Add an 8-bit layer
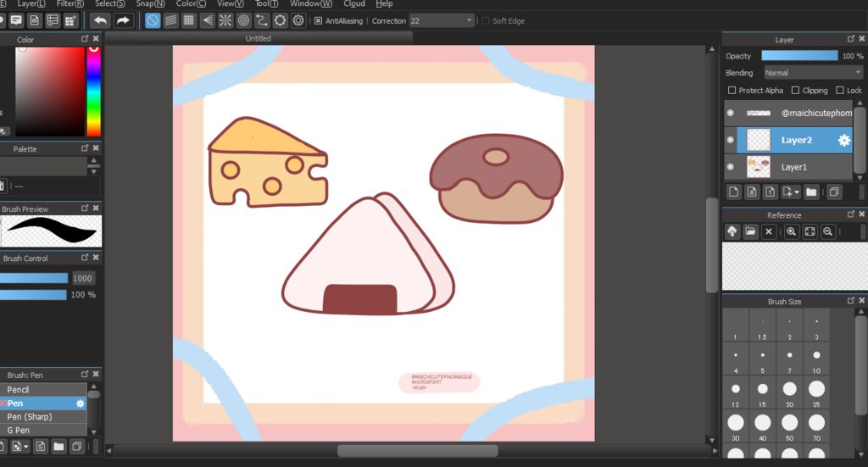This screenshot has height=467, width=868. [x=752, y=192]
